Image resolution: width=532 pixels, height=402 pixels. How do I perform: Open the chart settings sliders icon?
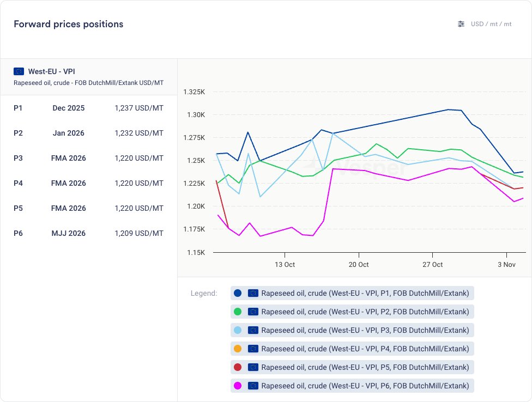(x=461, y=24)
